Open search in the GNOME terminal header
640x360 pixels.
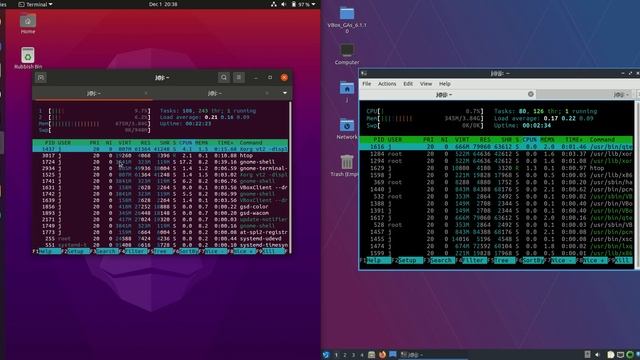224,77
